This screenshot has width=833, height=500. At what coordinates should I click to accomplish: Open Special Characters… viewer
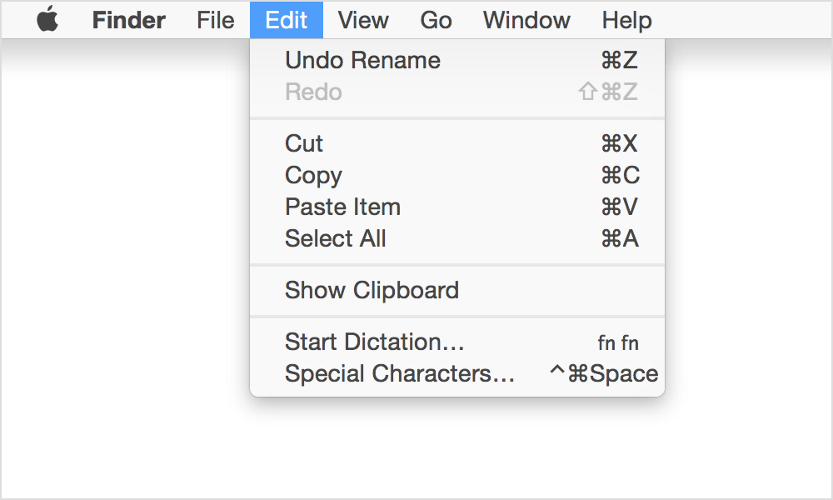tap(399, 374)
